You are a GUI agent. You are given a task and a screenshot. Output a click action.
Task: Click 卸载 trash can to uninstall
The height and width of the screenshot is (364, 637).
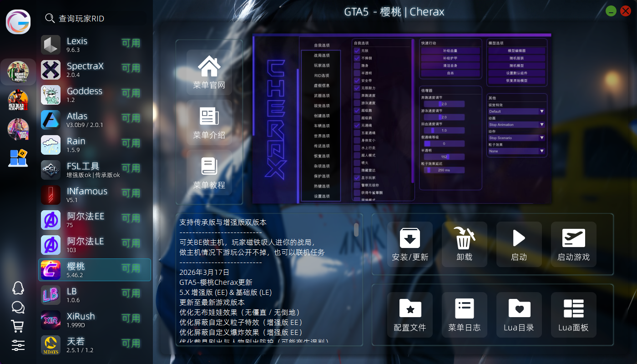pos(464,244)
